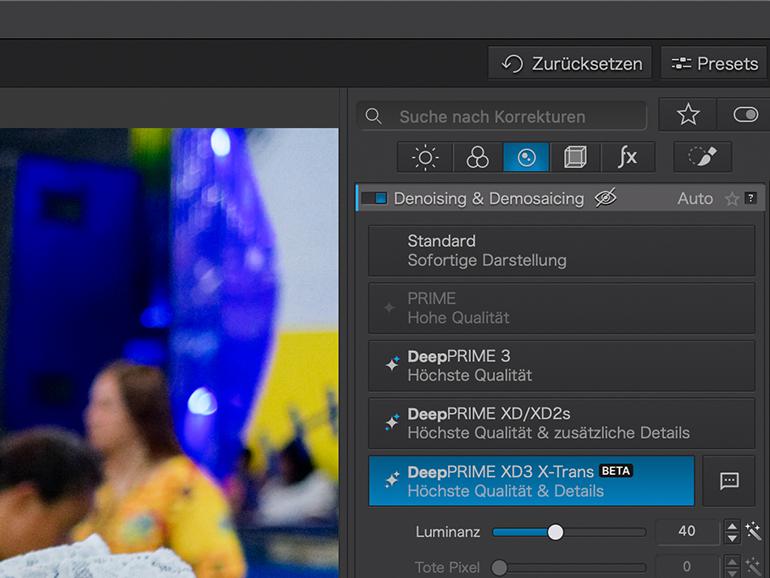Select DeepPRIME 3 Höchste Qualität mode
The width and height of the screenshot is (770, 578).
point(561,365)
